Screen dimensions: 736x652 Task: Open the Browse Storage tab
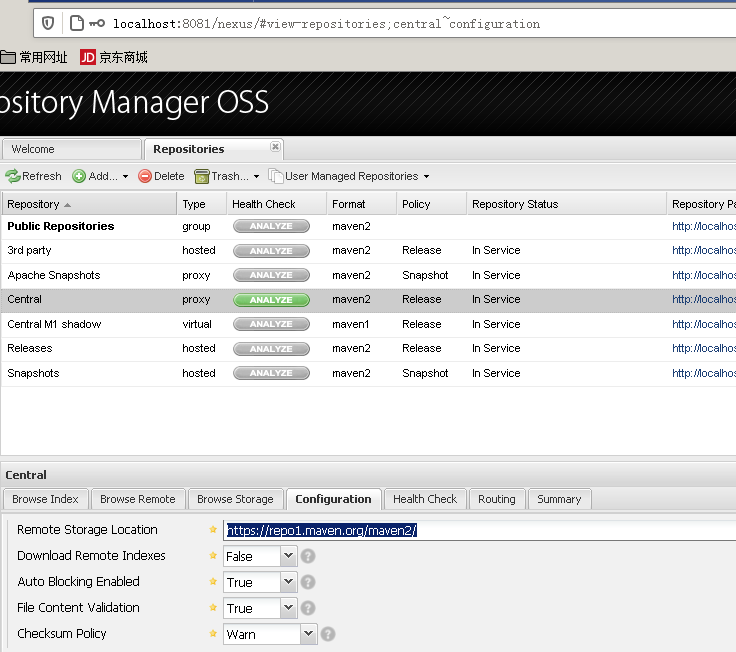[x=235, y=499]
